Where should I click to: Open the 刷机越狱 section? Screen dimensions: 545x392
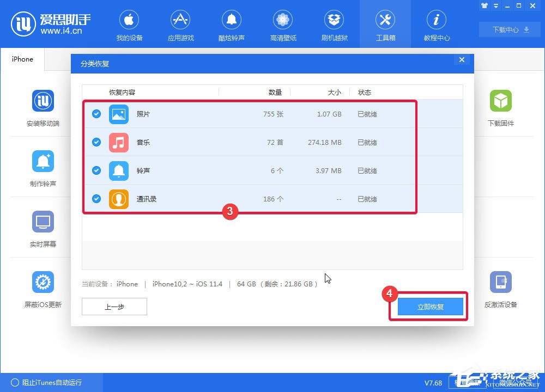[334, 24]
